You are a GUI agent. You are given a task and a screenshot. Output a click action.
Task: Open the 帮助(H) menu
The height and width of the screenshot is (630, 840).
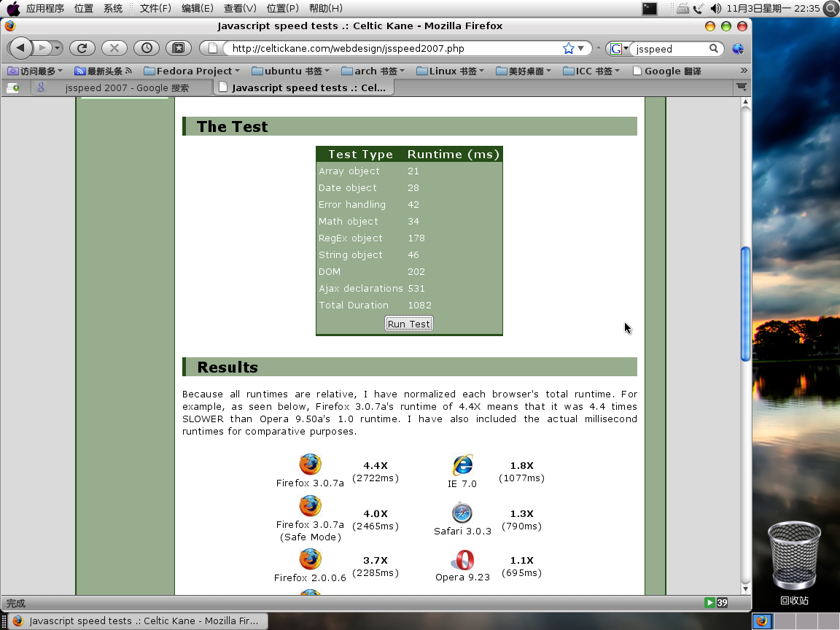click(x=326, y=9)
